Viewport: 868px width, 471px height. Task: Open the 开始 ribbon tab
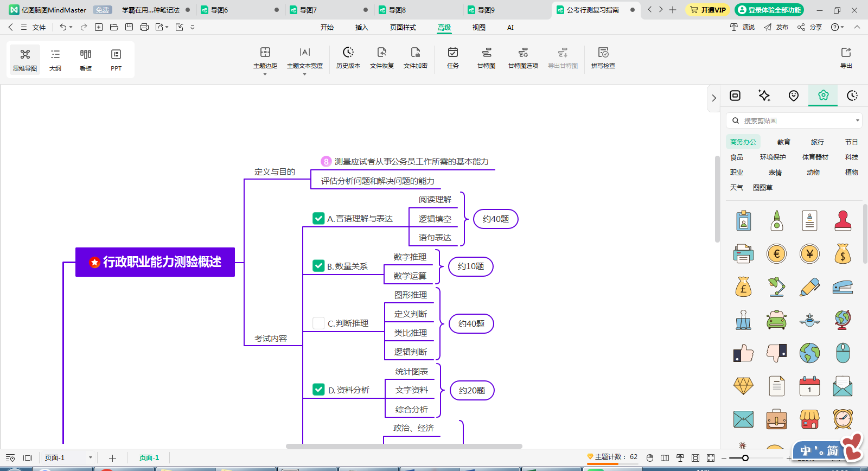(327, 27)
